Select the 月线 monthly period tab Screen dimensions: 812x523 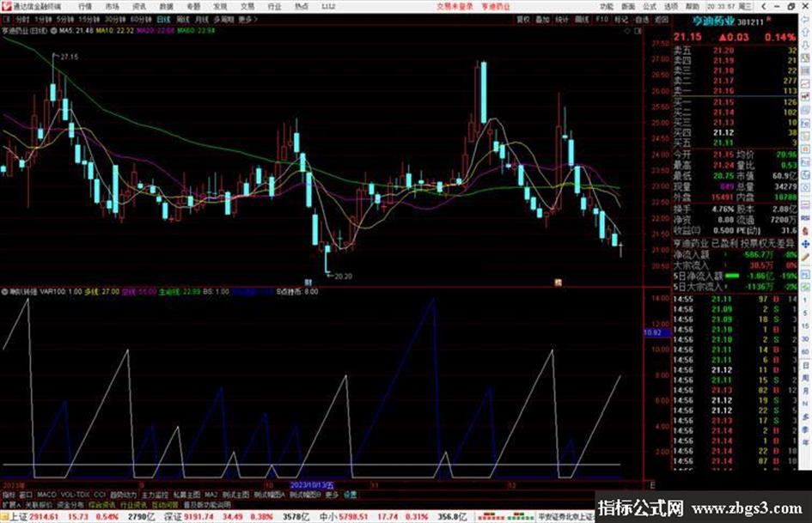click(x=201, y=19)
